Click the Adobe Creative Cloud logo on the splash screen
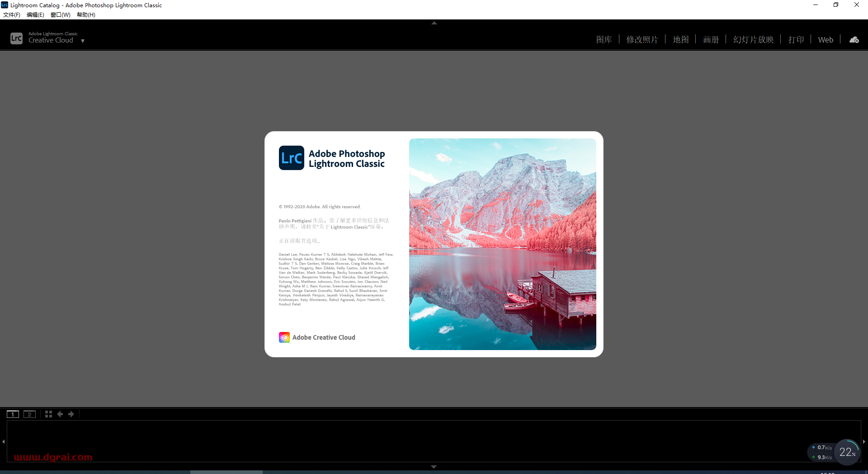The width and height of the screenshot is (868, 474). click(x=284, y=337)
